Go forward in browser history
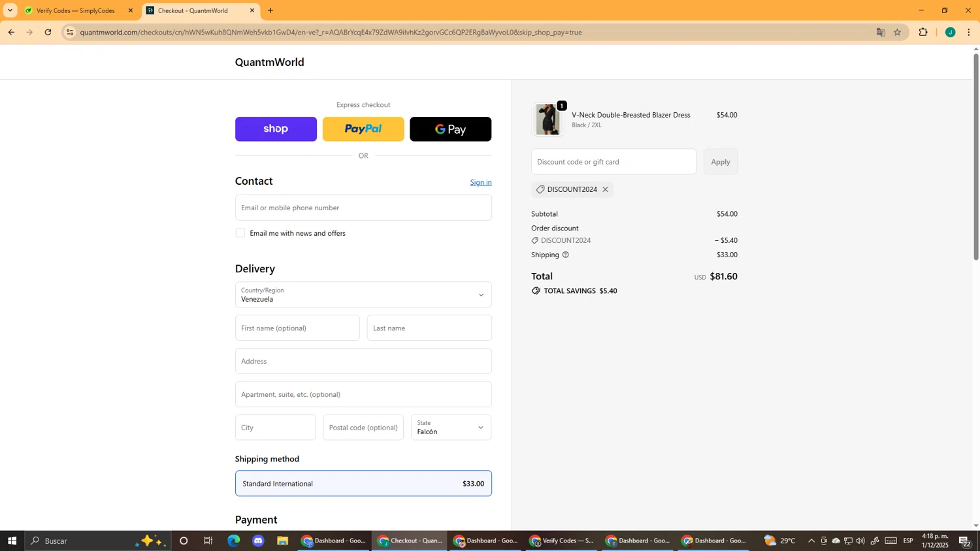This screenshot has width=980, height=551. click(29, 32)
